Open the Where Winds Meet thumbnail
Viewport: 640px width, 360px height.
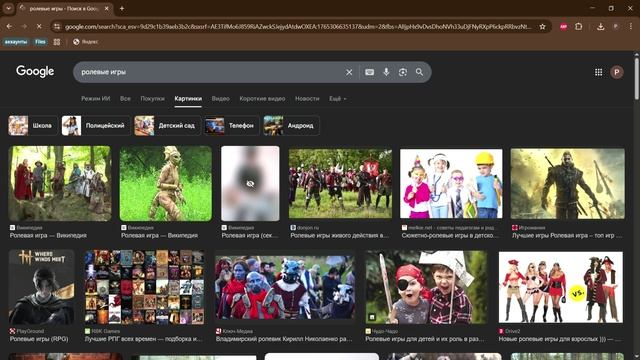[x=42, y=287]
